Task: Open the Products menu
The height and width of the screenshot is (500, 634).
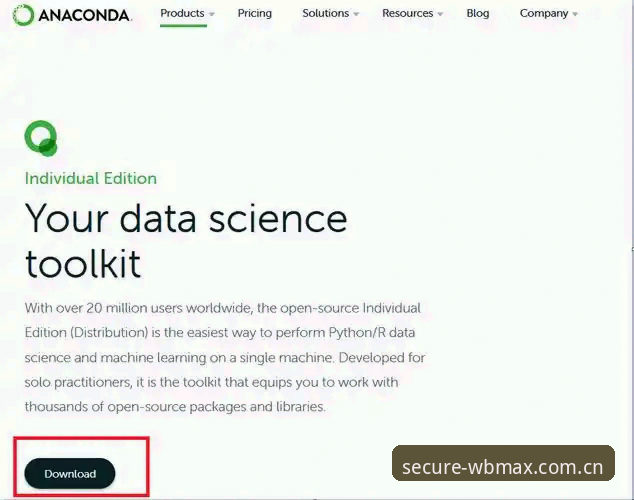Action: coord(182,13)
